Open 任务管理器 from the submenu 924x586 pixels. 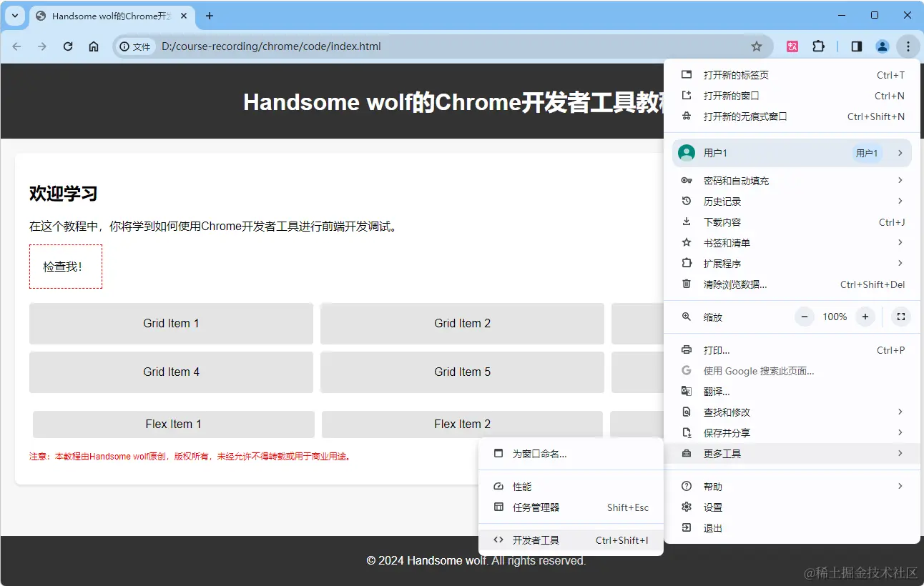(571, 507)
